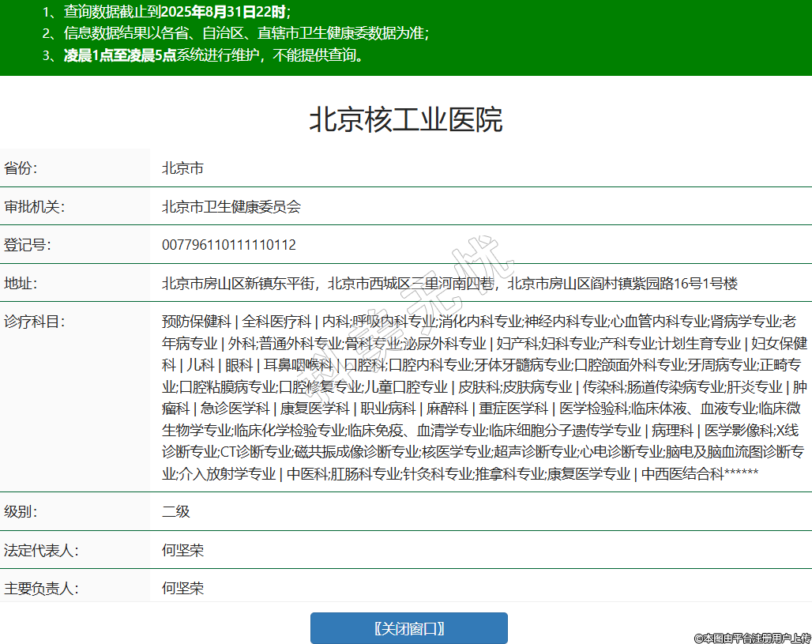
Task: Select the 审批机关 field label
Action: click(34, 207)
